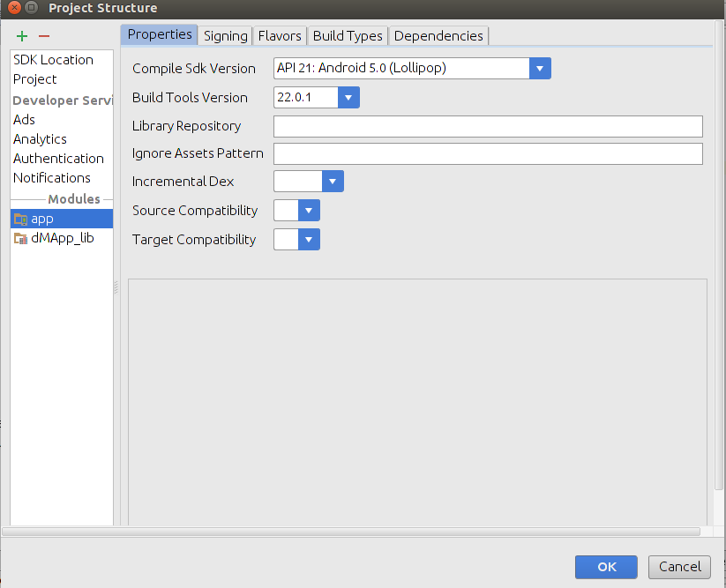This screenshot has width=726, height=588.
Task: Select Authentication in the sidebar
Action: [x=62, y=158]
